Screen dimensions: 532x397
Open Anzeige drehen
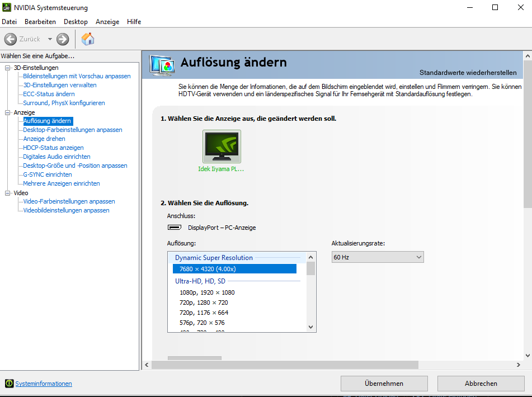[44, 139]
